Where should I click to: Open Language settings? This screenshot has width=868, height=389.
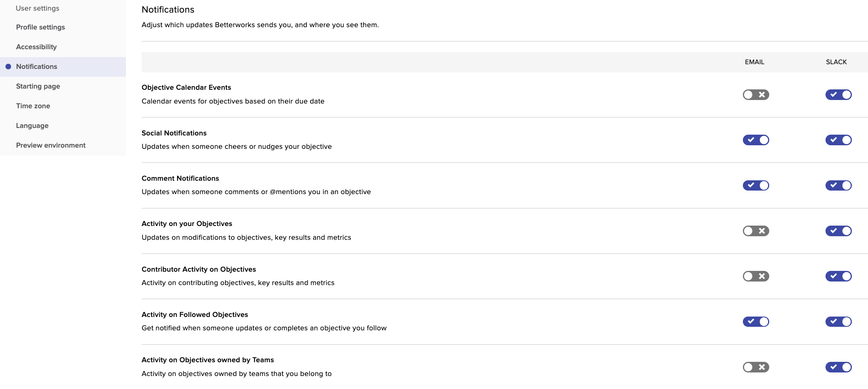point(63,126)
